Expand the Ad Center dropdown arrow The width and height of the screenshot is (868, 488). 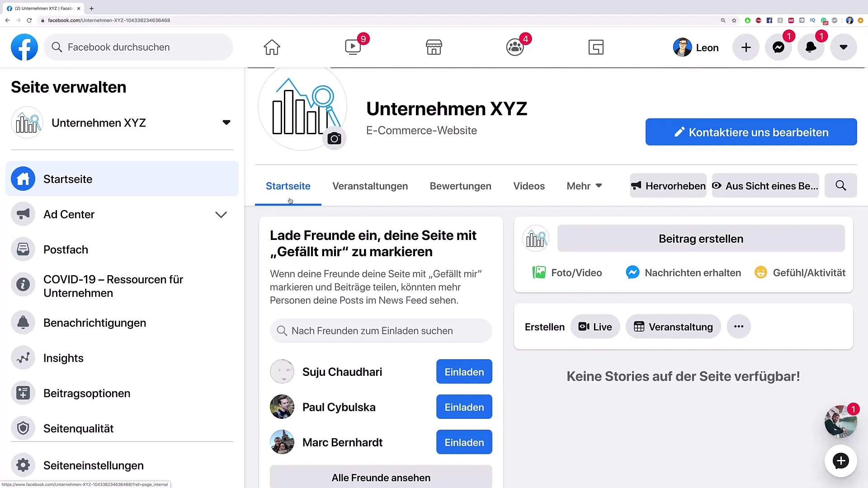click(222, 214)
